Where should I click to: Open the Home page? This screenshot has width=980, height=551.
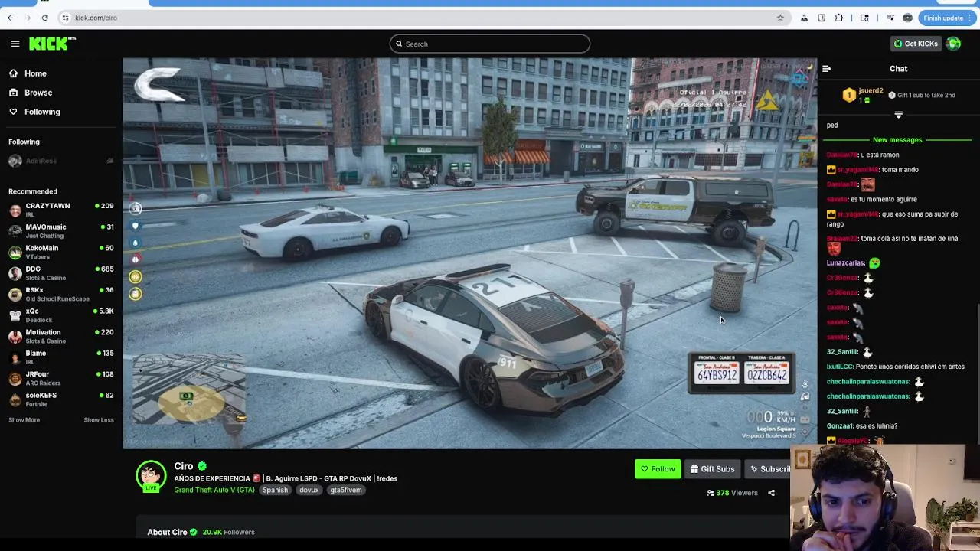(x=35, y=73)
